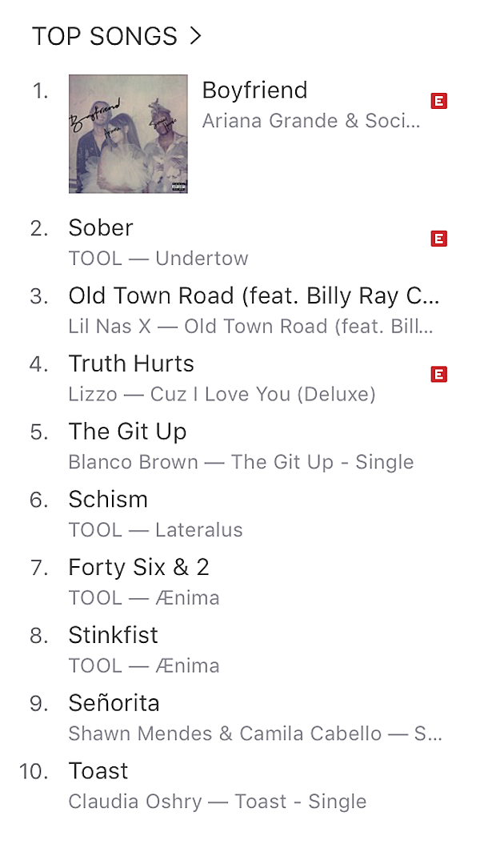Select Sober by TOOL

pyautogui.click(x=101, y=227)
